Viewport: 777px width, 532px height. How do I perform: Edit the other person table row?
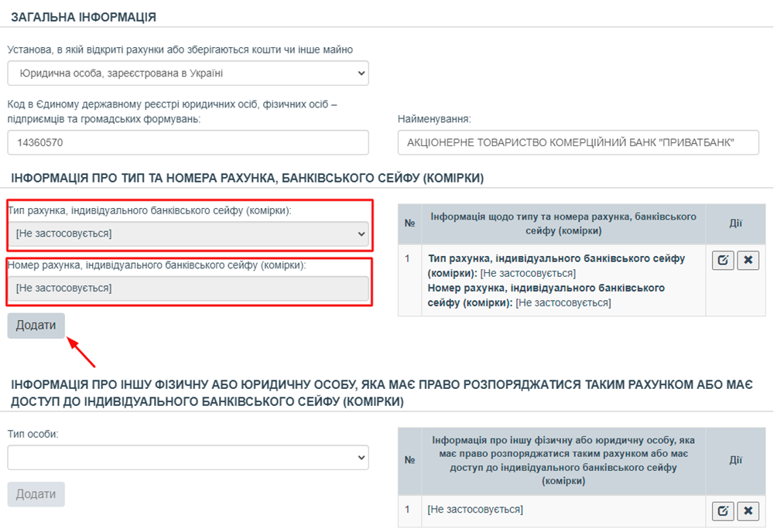pyautogui.click(x=722, y=510)
